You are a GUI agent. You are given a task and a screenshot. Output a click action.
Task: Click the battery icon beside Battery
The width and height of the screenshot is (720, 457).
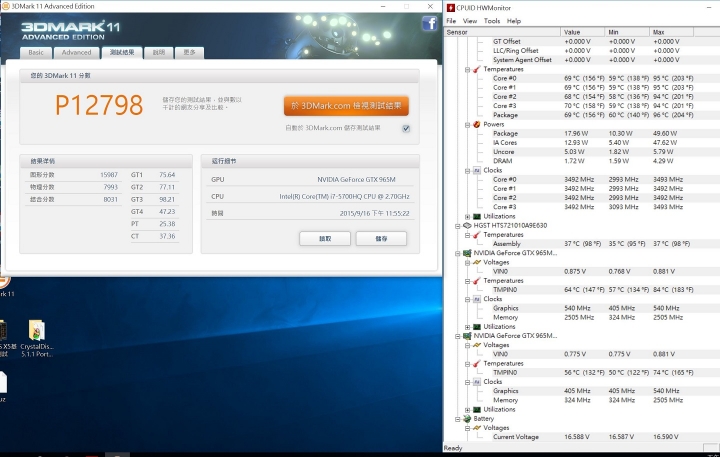(x=467, y=418)
